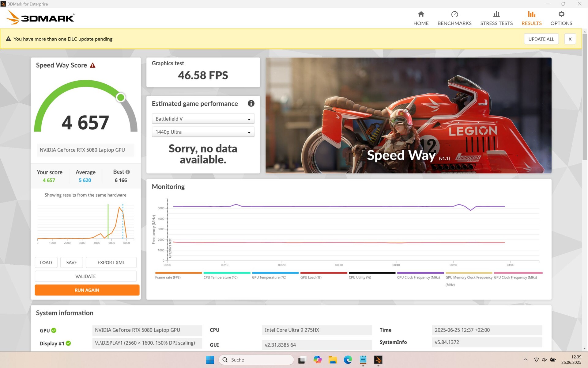Viewport: 588px width, 368px height.
Task: Click the estimated game performance info icon
Action: [x=251, y=103]
